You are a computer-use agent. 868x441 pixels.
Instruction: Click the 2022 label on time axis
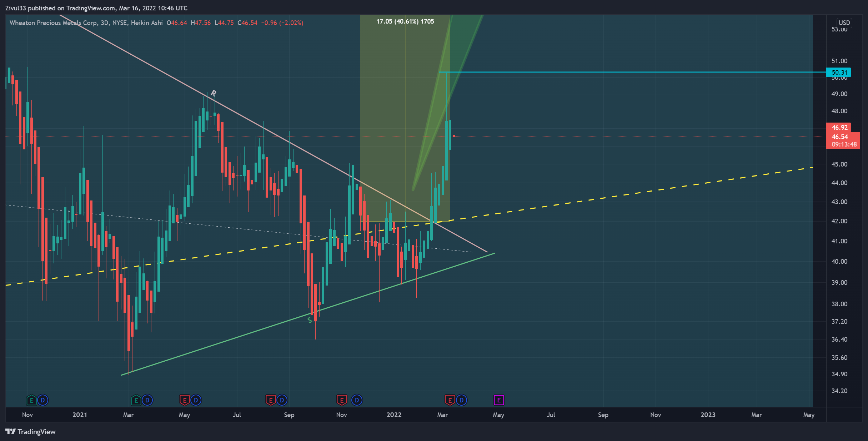[394, 415]
